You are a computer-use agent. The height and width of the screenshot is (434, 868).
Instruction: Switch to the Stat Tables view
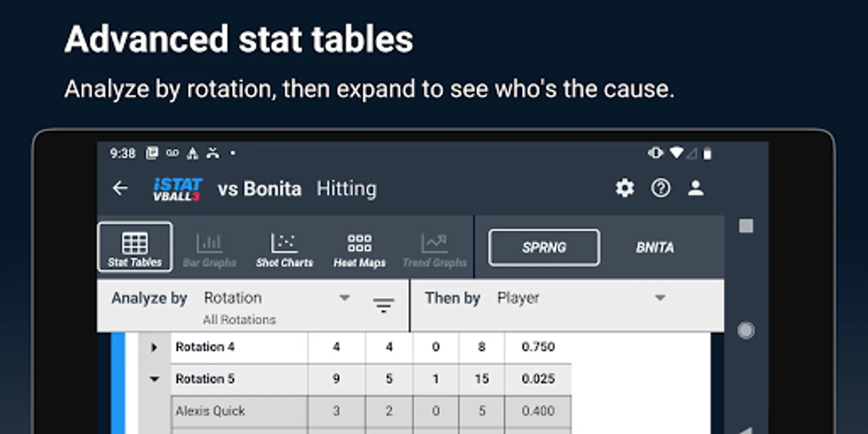(x=135, y=247)
